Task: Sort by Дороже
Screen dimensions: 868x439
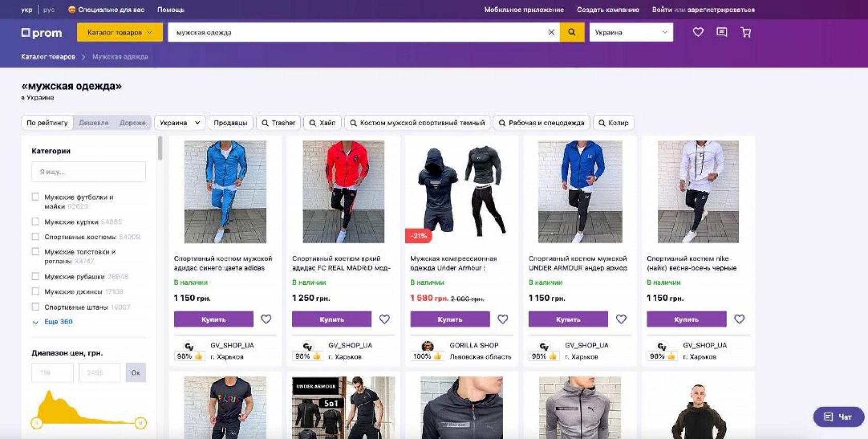Action: pos(133,123)
